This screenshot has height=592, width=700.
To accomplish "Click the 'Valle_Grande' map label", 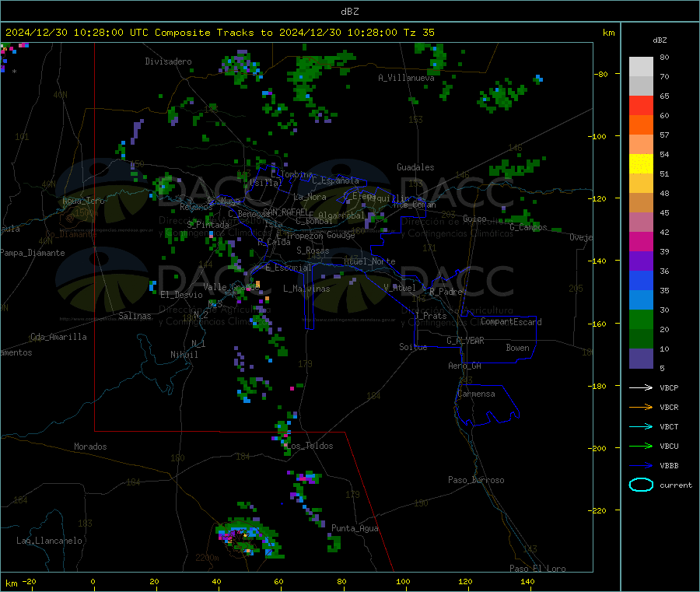I will point(231,287).
